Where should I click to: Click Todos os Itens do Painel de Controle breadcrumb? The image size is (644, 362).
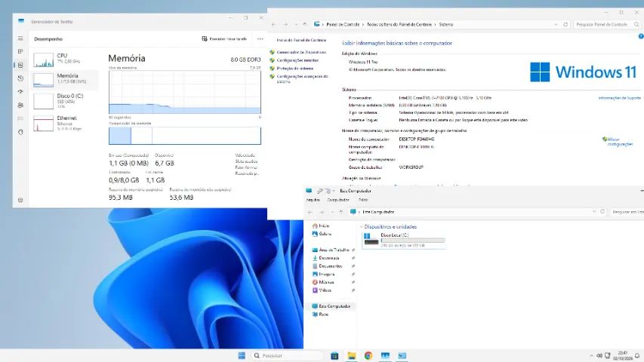399,25
